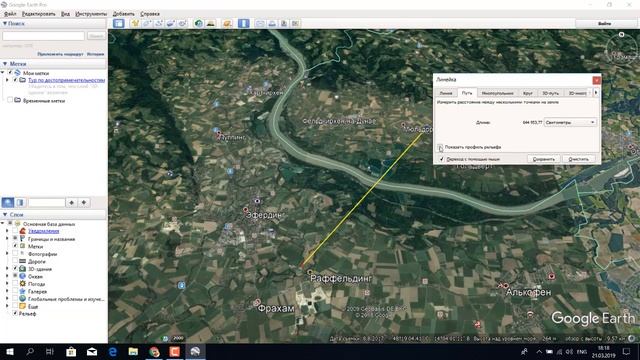
Task: Click the Океан globe layer icon
Action: 23,276
